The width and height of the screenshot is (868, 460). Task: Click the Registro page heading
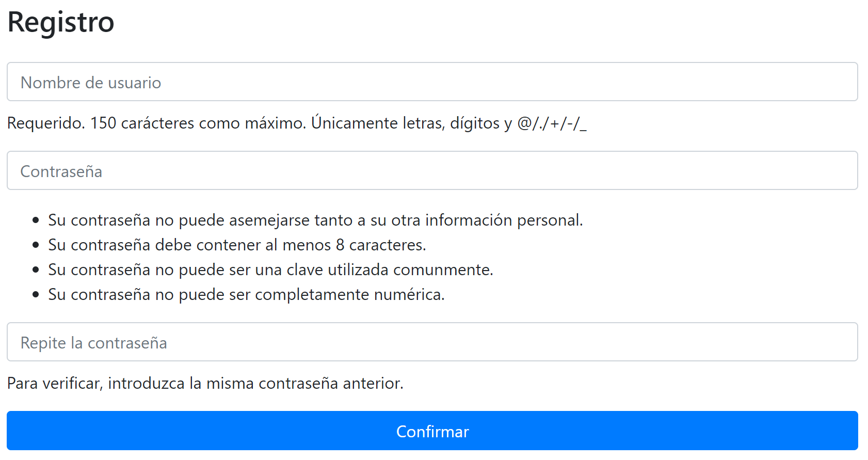(x=61, y=22)
